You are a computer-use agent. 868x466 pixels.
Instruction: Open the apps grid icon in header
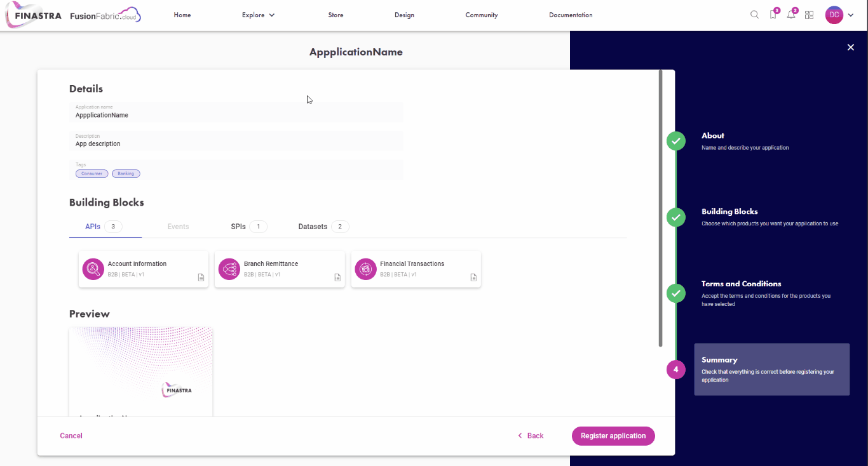click(809, 15)
